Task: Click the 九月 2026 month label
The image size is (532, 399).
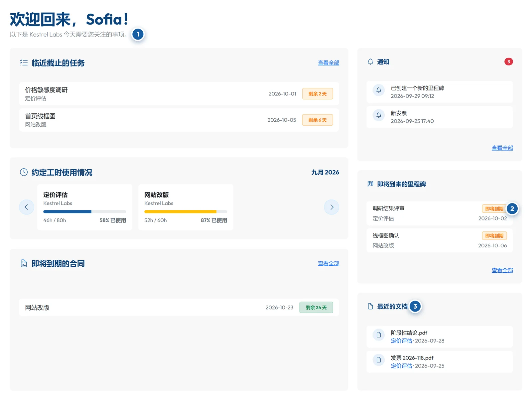Action: [x=325, y=172]
